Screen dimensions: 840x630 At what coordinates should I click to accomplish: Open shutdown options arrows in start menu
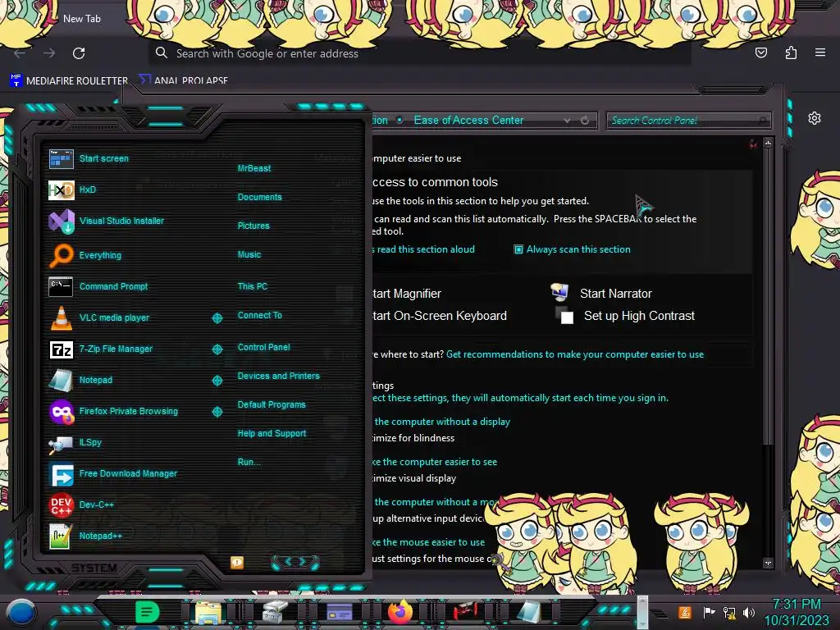pos(295,561)
